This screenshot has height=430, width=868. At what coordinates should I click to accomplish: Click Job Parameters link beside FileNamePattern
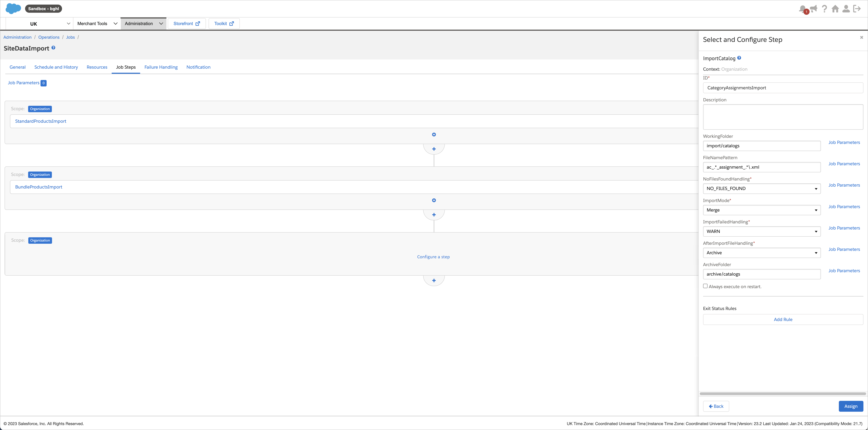(x=844, y=164)
